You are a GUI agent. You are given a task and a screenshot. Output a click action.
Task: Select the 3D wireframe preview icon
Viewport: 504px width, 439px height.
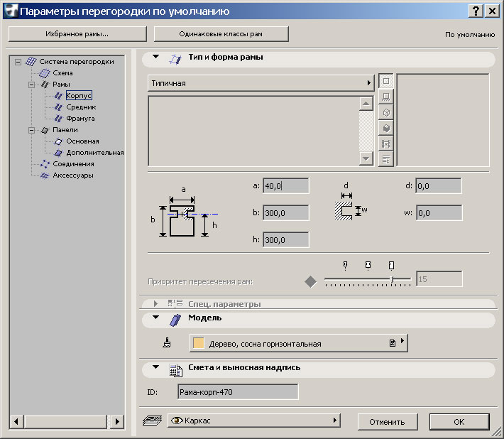pyautogui.click(x=387, y=112)
